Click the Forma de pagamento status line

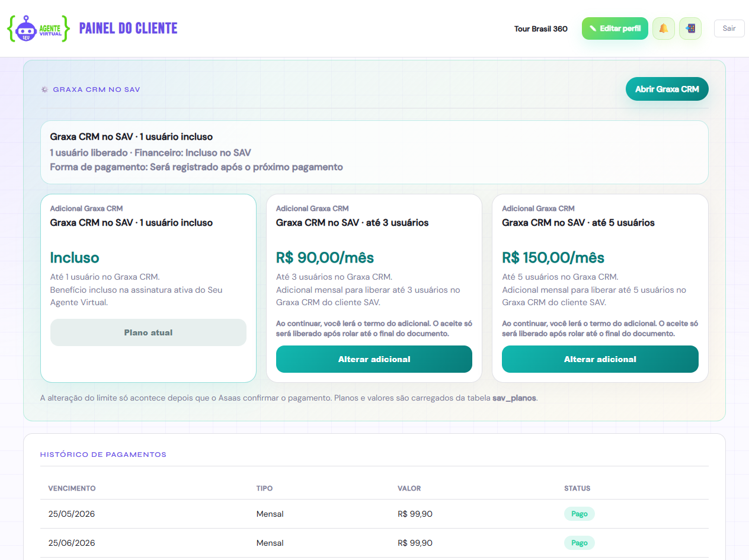coord(196,167)
